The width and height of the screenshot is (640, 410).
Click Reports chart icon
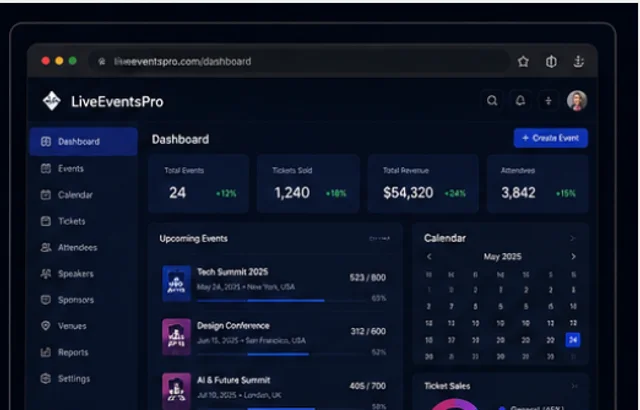[x=46, y=352]
